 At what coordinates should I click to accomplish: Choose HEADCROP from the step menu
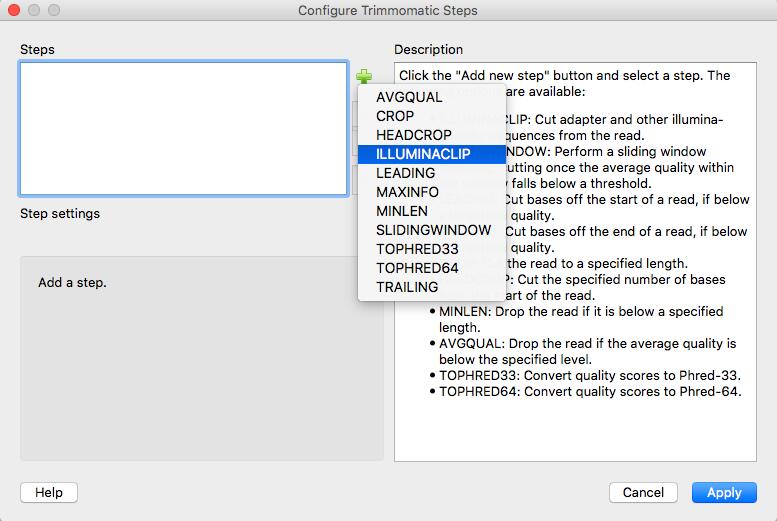(432, 135)
